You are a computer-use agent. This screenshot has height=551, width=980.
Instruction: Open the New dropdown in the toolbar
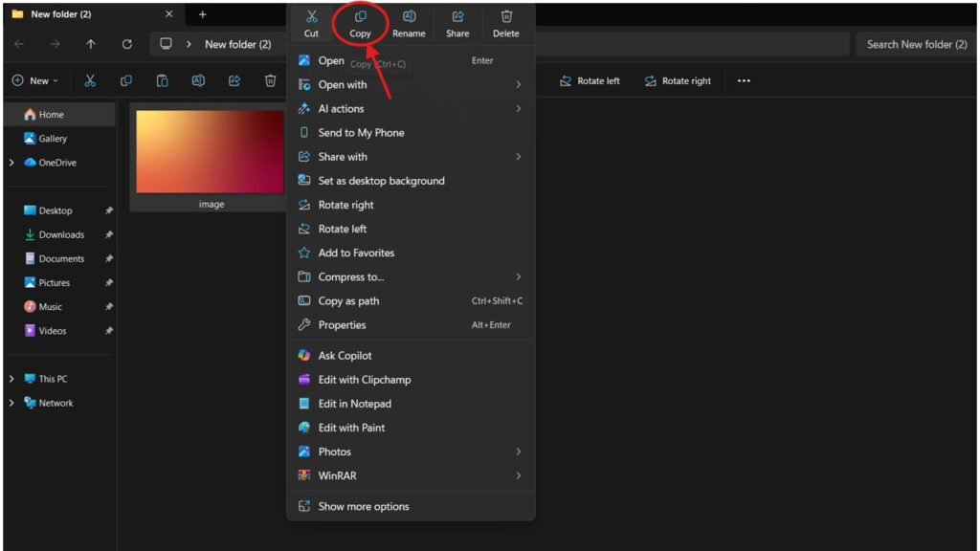pos(35,81)
